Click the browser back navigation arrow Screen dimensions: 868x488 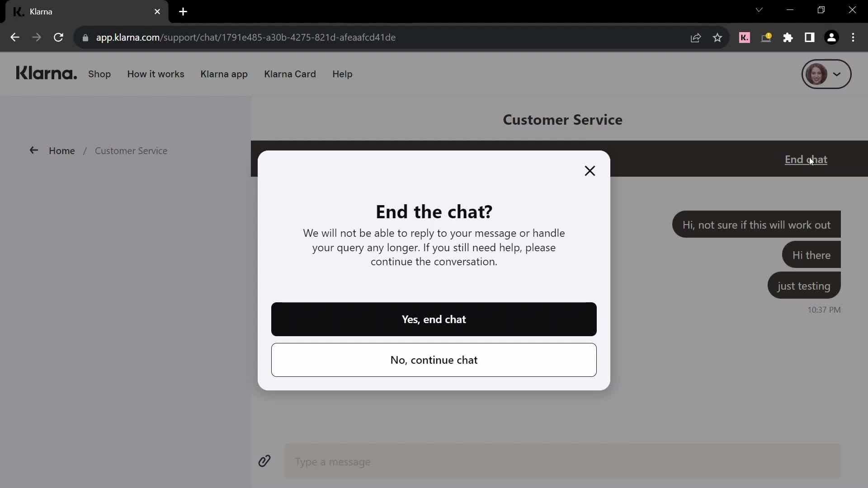[15, 37]
